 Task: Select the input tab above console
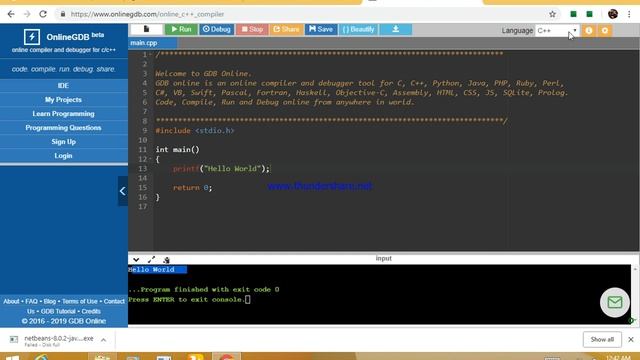(x=383, y=258)
